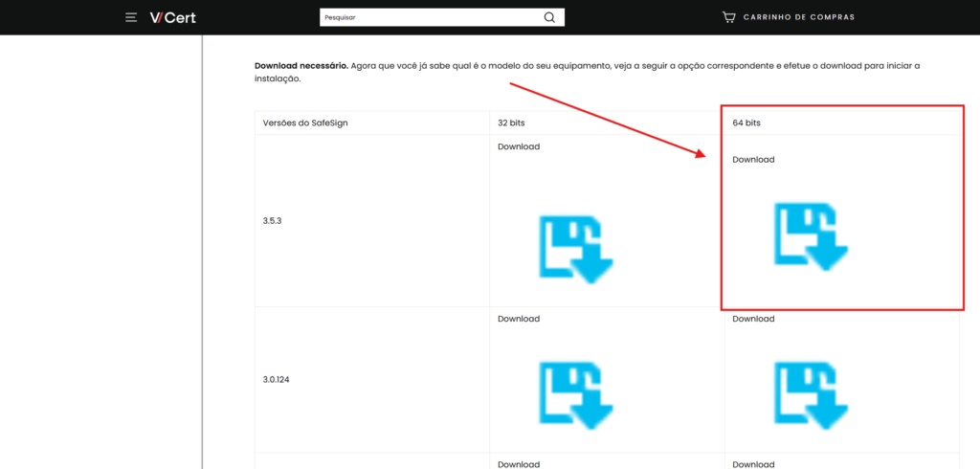Select version cell '3.0.124'

pyautogui.click(x=372, y=380)
